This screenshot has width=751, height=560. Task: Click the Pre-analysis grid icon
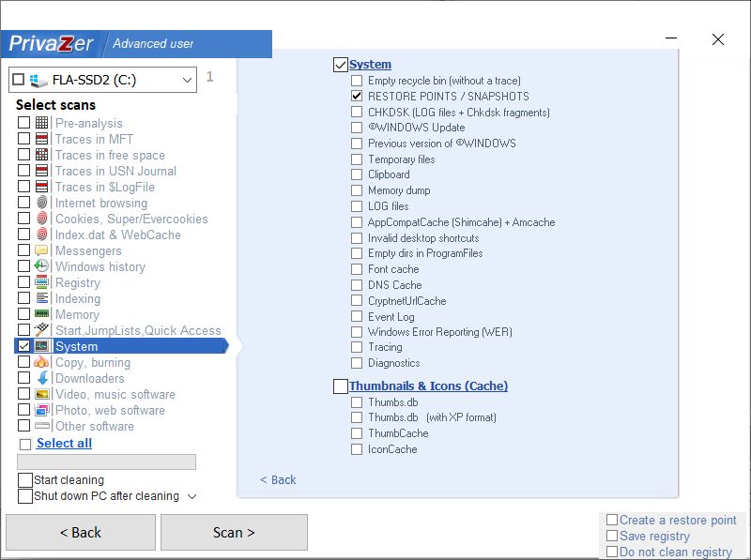[41, 123]
